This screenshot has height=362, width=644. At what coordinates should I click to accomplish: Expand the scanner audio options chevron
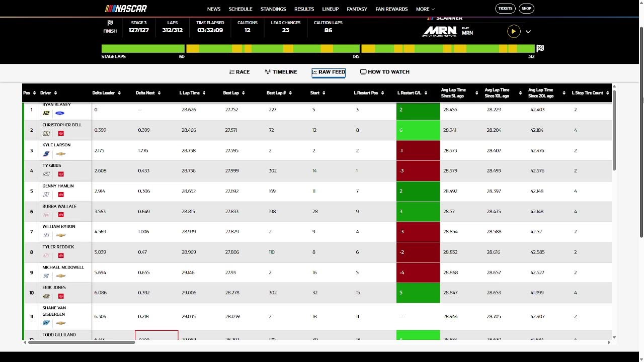pyautogui.click(x=528, y=31)
